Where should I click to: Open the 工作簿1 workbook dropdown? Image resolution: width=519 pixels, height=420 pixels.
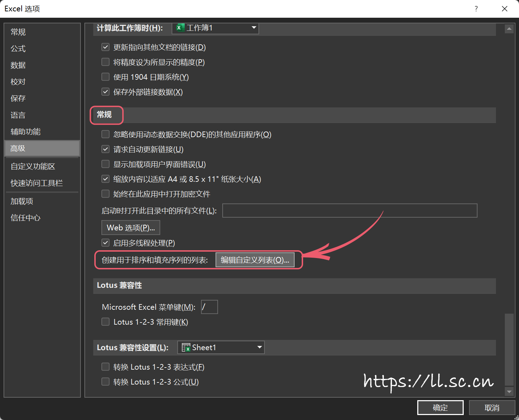coord(215,28)
